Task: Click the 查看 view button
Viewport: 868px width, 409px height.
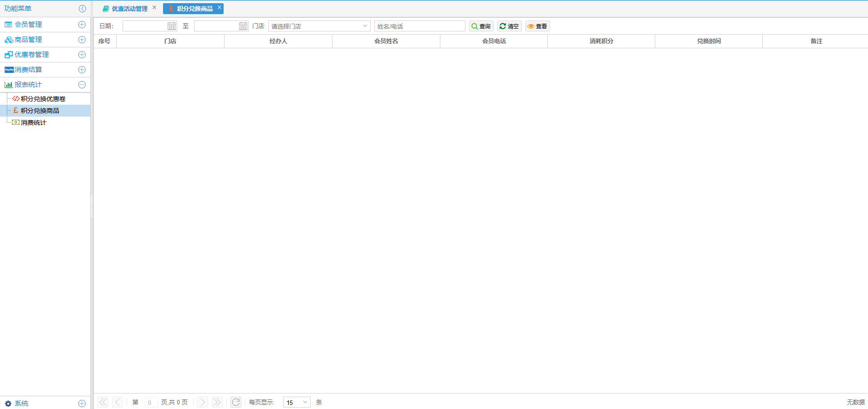Action: [x=538, y=26]
